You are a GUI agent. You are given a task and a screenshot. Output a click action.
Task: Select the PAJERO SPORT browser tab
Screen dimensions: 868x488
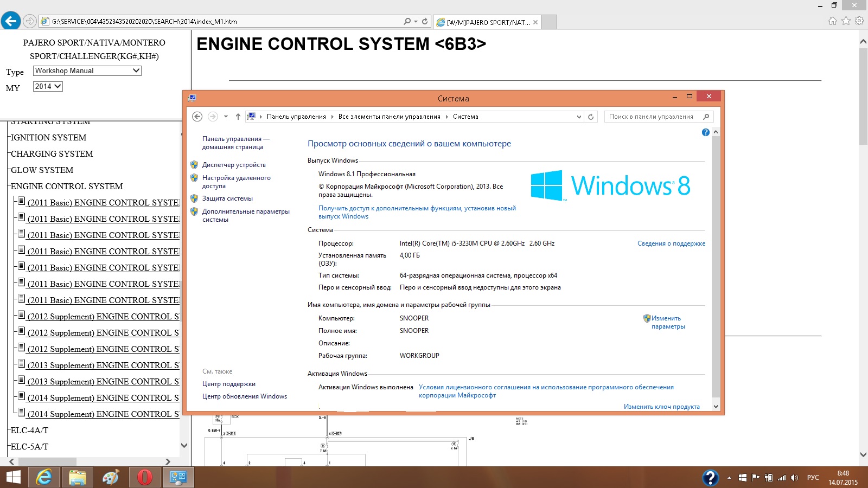[487, 22]
